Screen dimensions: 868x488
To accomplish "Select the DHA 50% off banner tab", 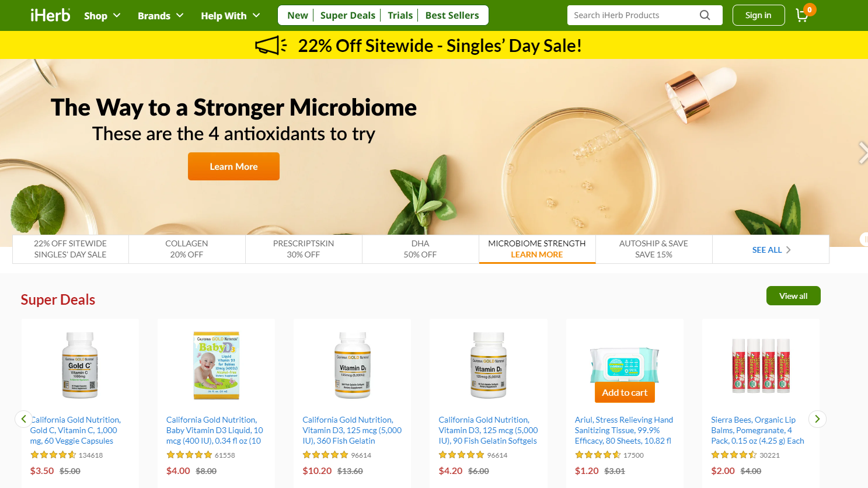I will 420,249.
